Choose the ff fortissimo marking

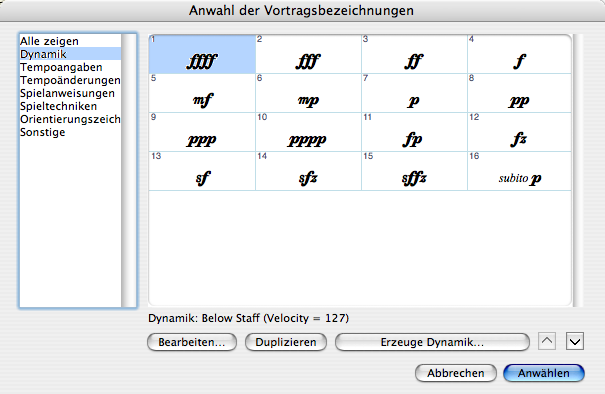(x=414, y=54)
